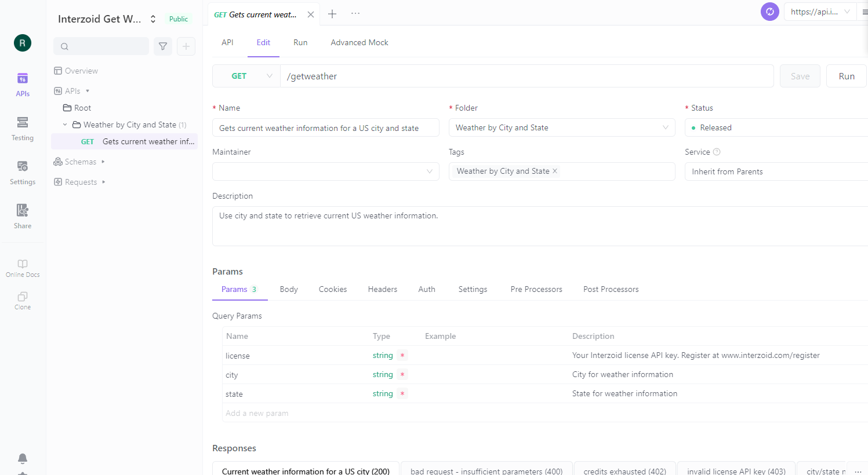Show more response tabs ellipsis
This screenshot has height=475, width=868.
[858, 471]
